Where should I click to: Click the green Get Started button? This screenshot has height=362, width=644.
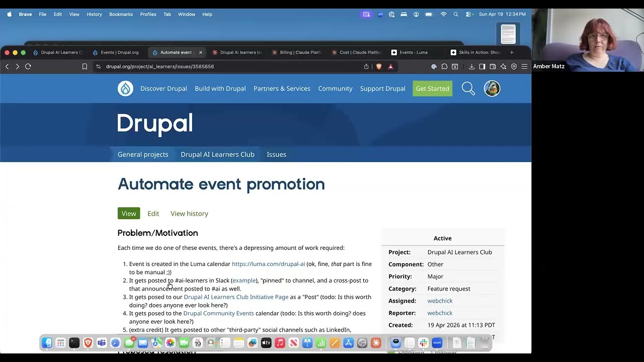coord(432,88)
